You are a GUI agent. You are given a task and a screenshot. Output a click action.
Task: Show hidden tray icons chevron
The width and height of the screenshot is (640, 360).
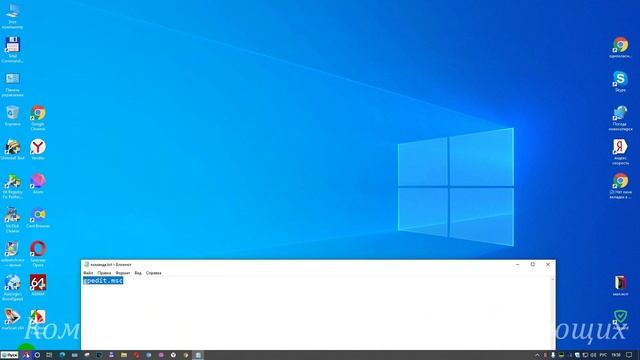[537, 355]
